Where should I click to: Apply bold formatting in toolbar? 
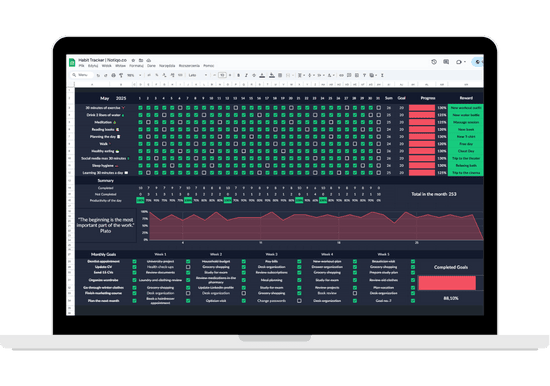(239, 75)
